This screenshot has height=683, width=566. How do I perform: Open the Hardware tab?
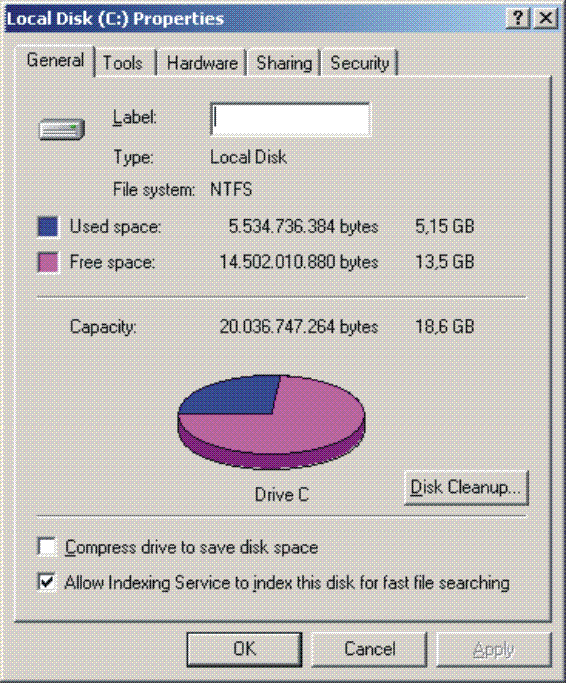pyautogui.click(x=202, y=63)
